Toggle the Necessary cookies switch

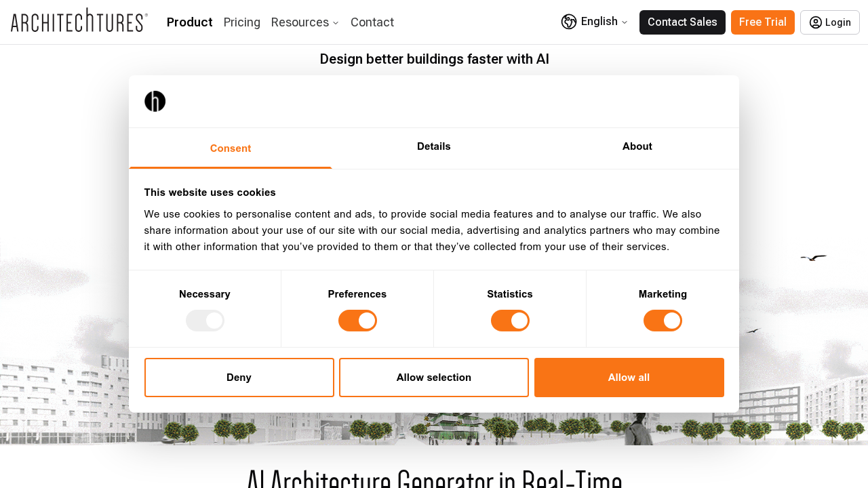point(205,320)
